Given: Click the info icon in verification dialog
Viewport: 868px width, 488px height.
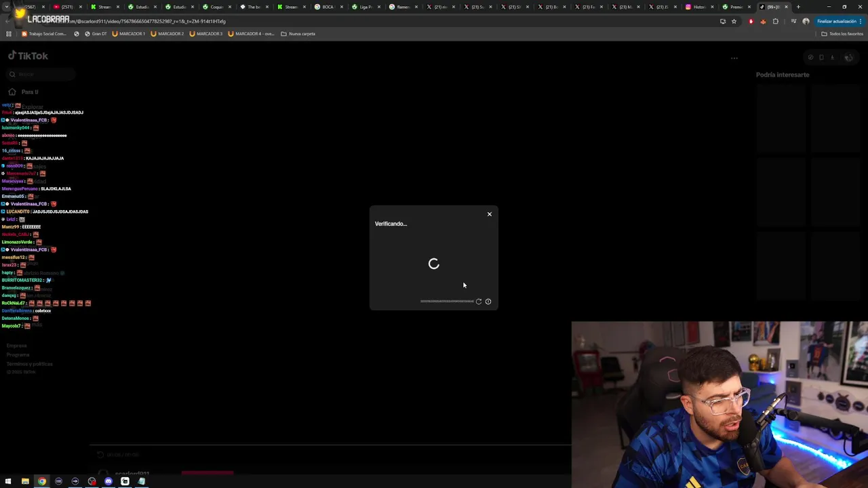Looking at the screenshot, I should [x=488, y=302].
